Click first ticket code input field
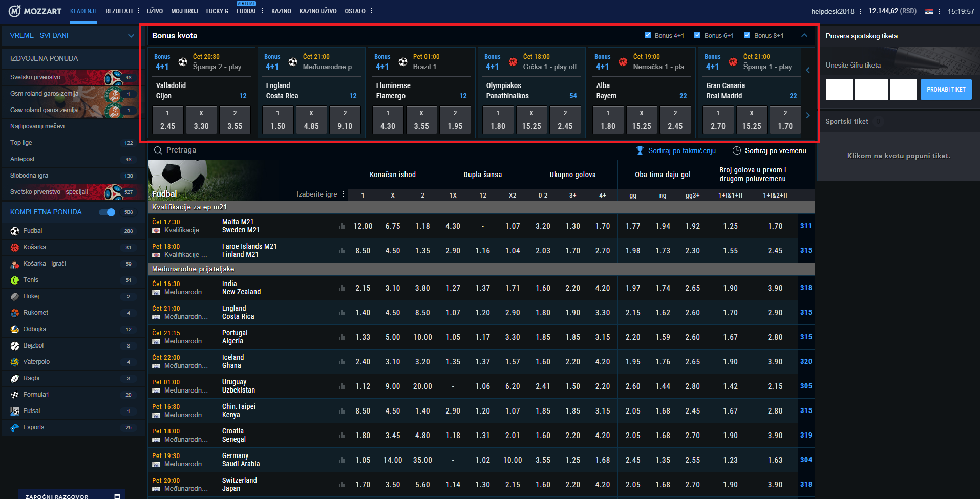 839,90
